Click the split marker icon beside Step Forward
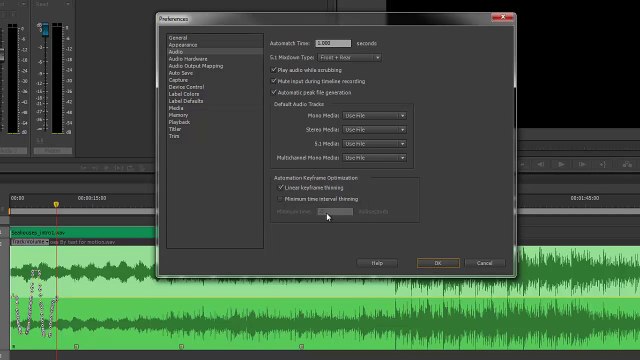Image resolution: width=640 pixels, height=360 pixels. (x=603, y=164)
